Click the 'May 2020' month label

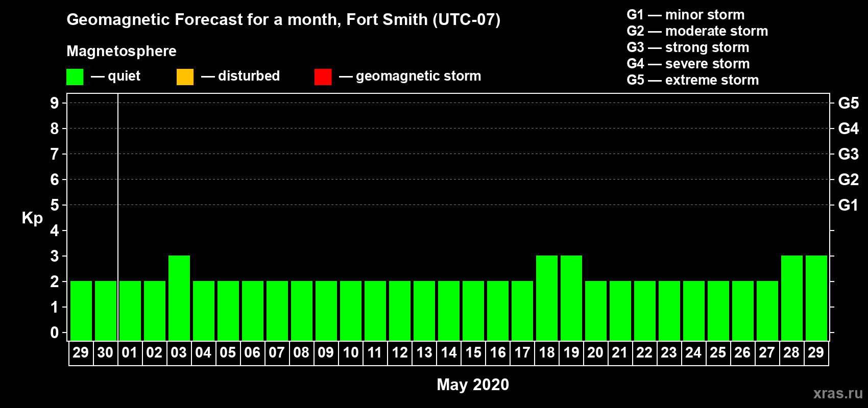coord(473,385)
